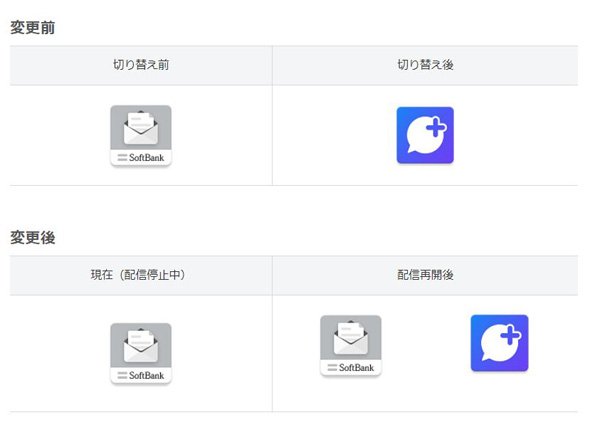Image resolution: width=590 pixels, height=430 pixels.
Task: Click the SoftBank mail icon under 配信再開後
Action: [x=351, y=345]
